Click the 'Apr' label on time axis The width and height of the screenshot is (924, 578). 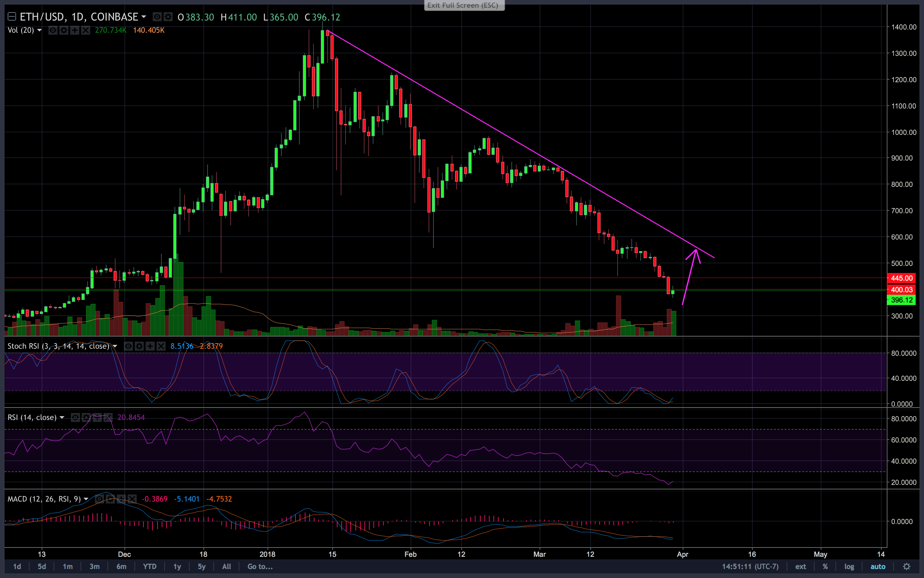(x=683, y=554)
